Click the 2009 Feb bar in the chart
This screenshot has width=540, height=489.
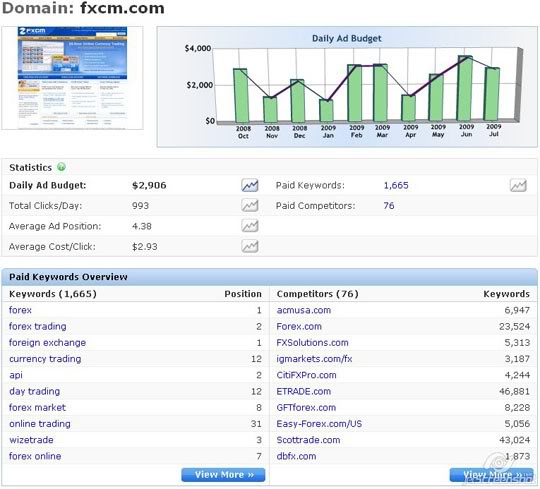[354, 93]
